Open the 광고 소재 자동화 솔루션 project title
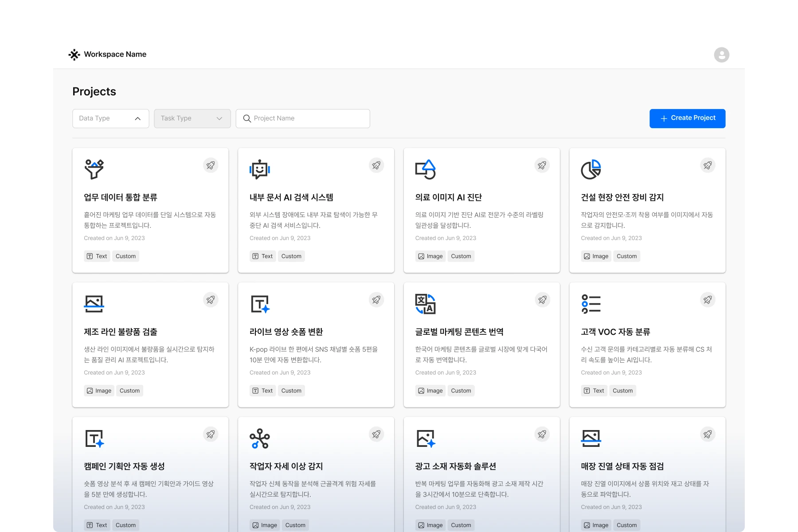The width and height of the screenshot is (798, 532). point(456,466)
